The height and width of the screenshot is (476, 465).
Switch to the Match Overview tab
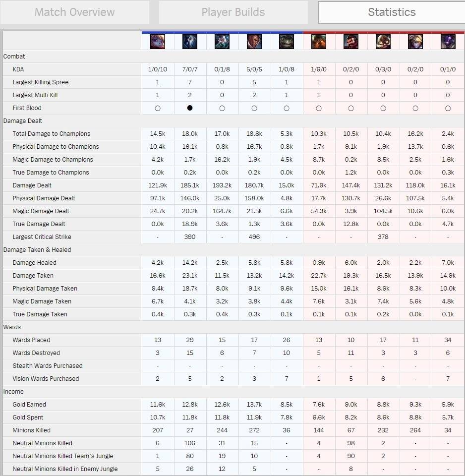point(74,12)
